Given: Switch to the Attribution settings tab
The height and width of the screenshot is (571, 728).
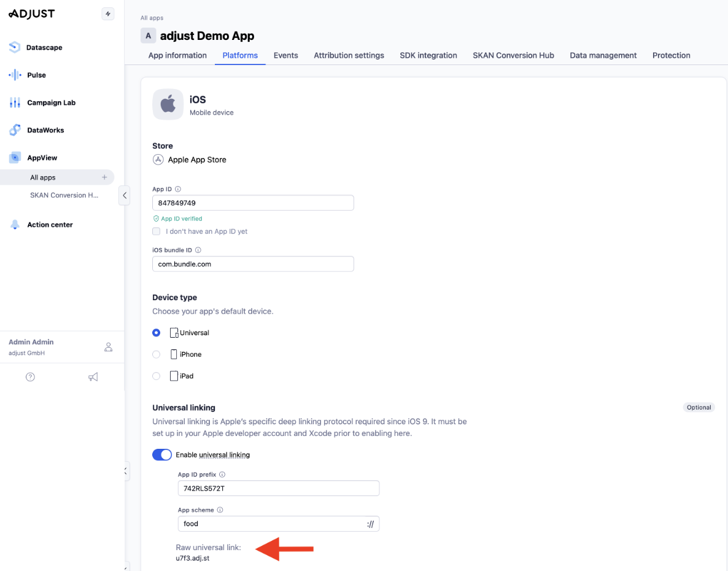Looking at the screenshot, I should coord(349,55).
